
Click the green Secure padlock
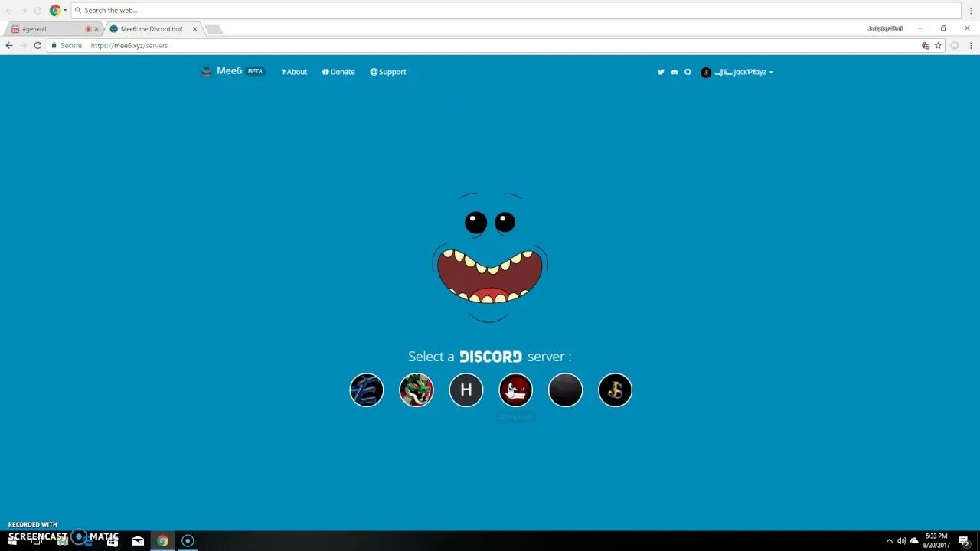click(x=54, y=45)
